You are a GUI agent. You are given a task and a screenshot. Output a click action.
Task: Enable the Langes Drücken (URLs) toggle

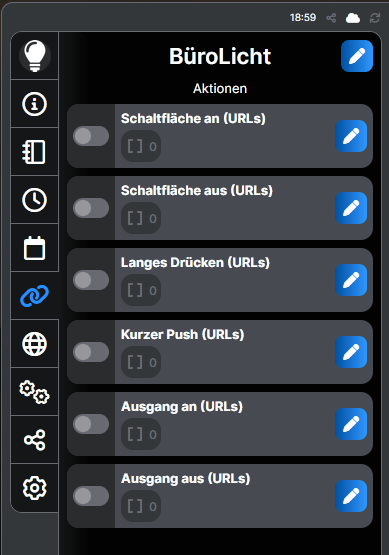click(91, 280)
